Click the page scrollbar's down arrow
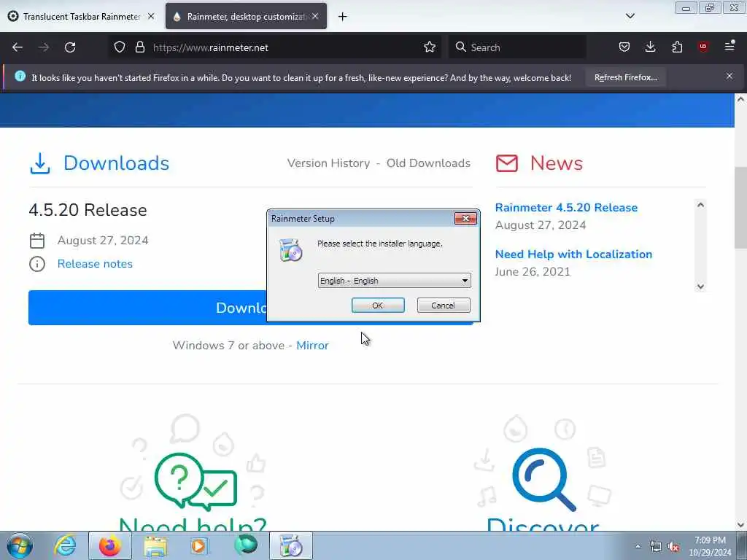This screenshot has height=560, width=747. [740, 525]
